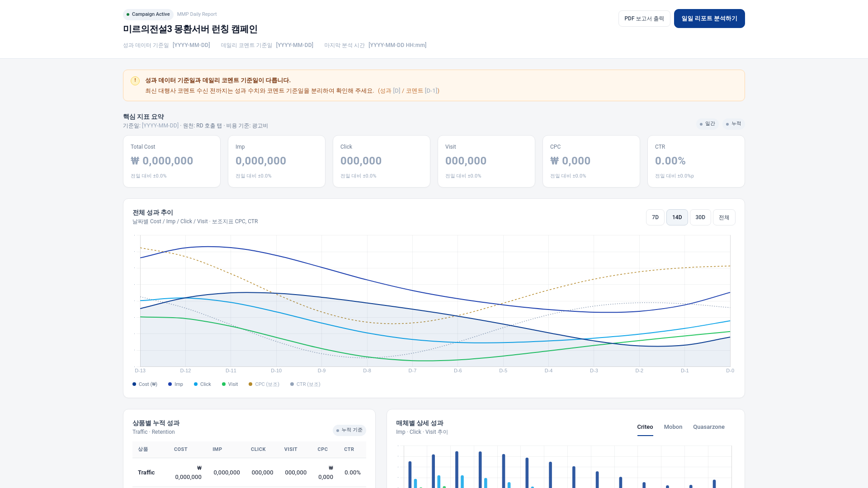Toggle the 일간 pill in summary header
Image resolution: width=868 pixels, height=488 pixels.
[708, 124]
